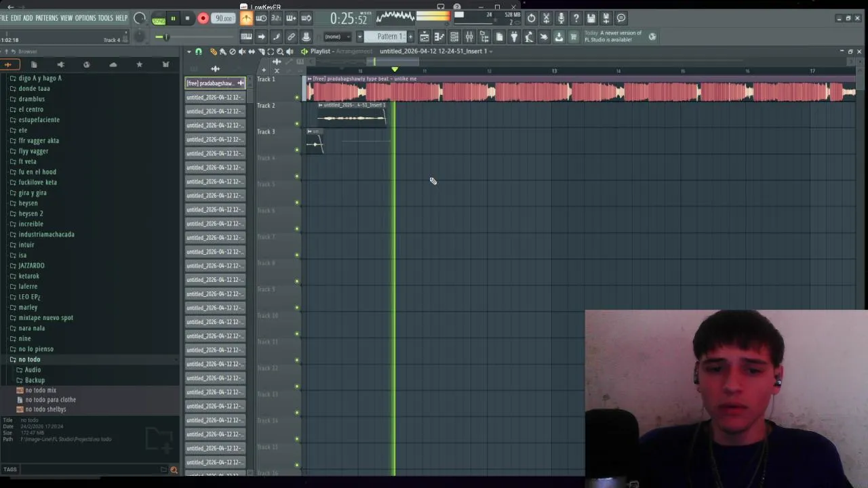Viewport: 868px width, 488px height.
Task: Open the browser's starred favorites tab
Action: 139,64
